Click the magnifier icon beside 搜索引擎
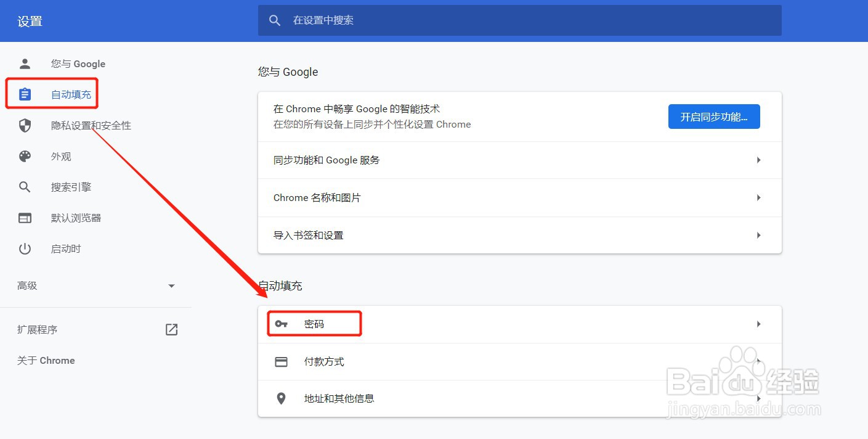 click(x=25, y=187)
